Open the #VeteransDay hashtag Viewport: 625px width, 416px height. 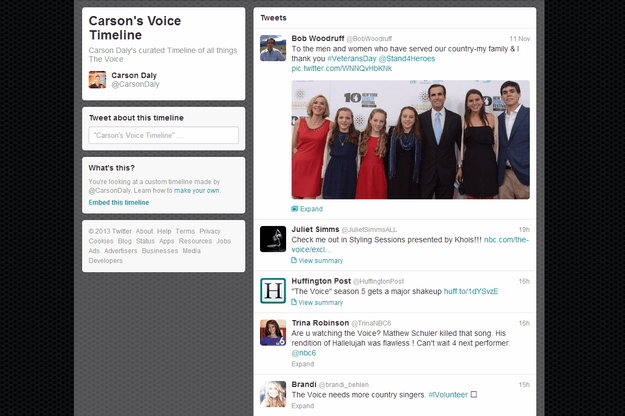(352, 59)
